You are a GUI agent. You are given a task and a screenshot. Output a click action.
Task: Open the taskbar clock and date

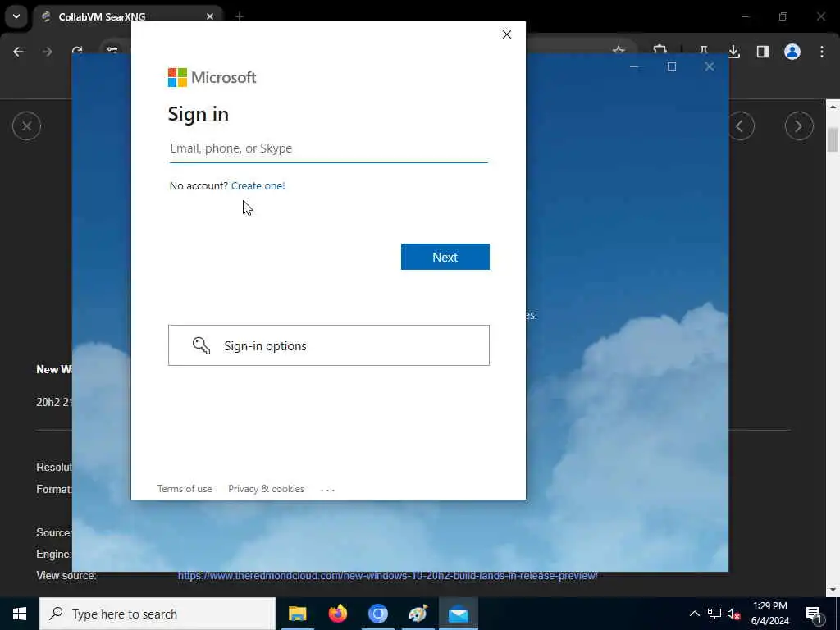769,614
